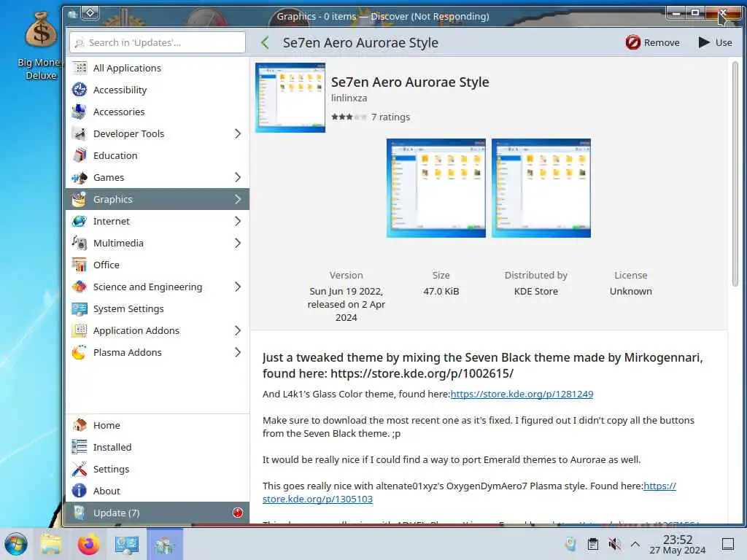Click the Multimedia category icon
Screen dimensions: 747x560
80,244
